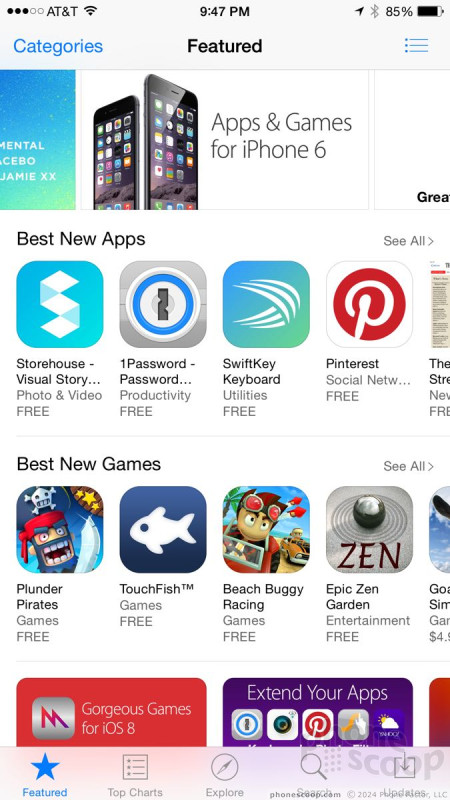Viewport: 450px width, 800px height.
Task: Open the Storehouse app icon
Action: [x=60, y=304]
